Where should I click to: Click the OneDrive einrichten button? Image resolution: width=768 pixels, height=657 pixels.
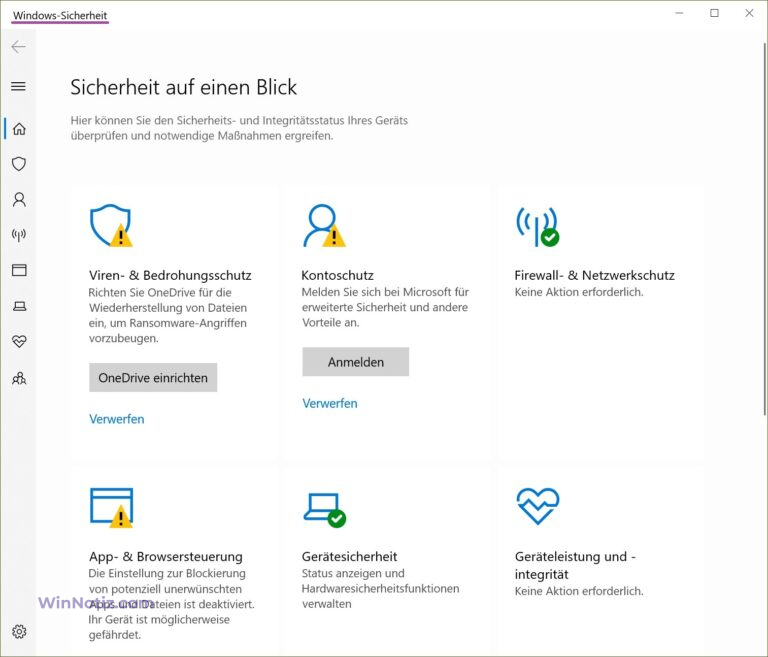click(x=153, y=377)
